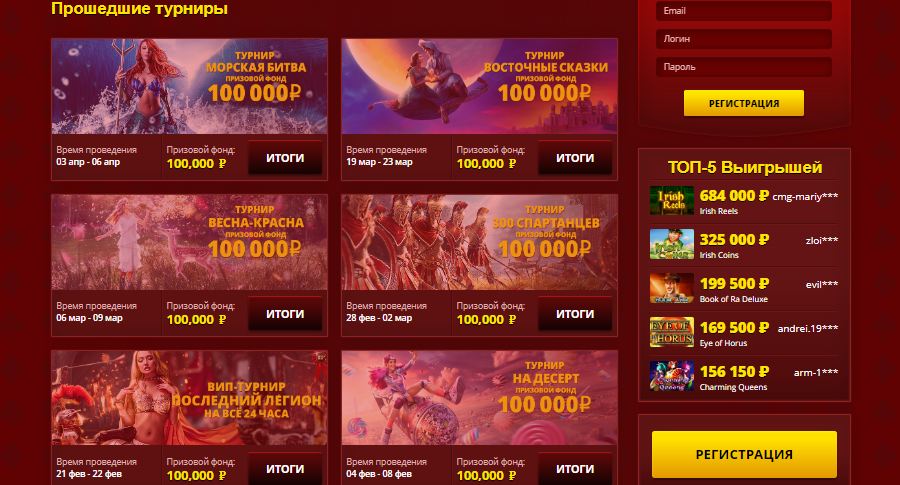Open the На десерт tournament banner
Screen dimensions: 900x485
(479, 398)
